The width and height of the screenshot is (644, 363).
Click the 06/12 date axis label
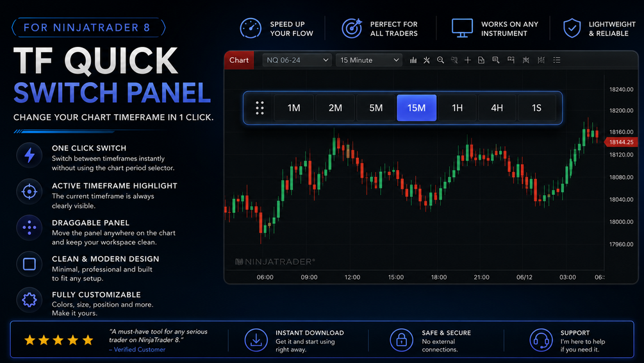coord(524,277)
